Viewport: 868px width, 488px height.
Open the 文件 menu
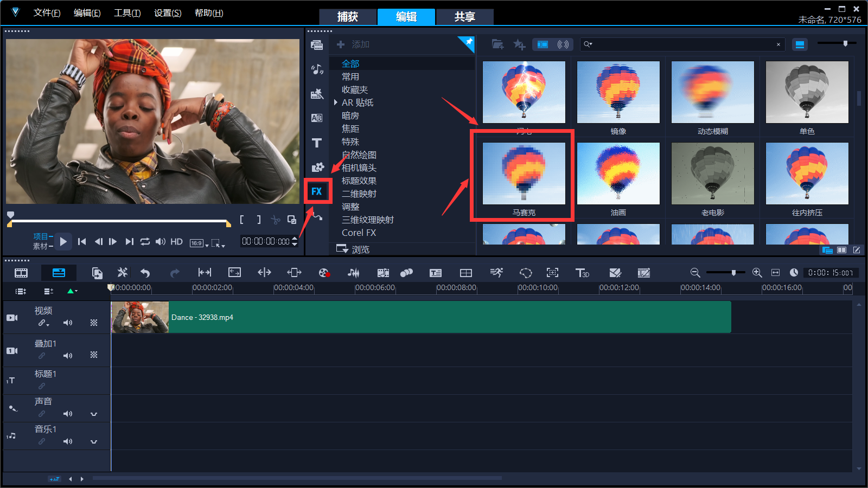[47, 13]
